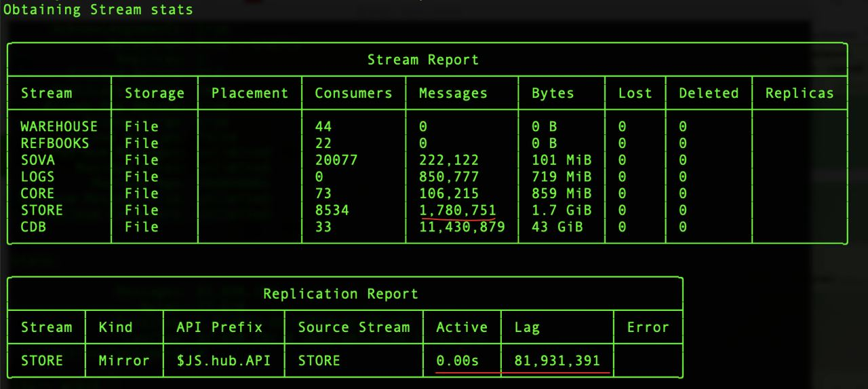The height and width of the screenshot is (389, 868).
Task: Click consumers value 8534 for STORE
Action: [x=332, y=210]
